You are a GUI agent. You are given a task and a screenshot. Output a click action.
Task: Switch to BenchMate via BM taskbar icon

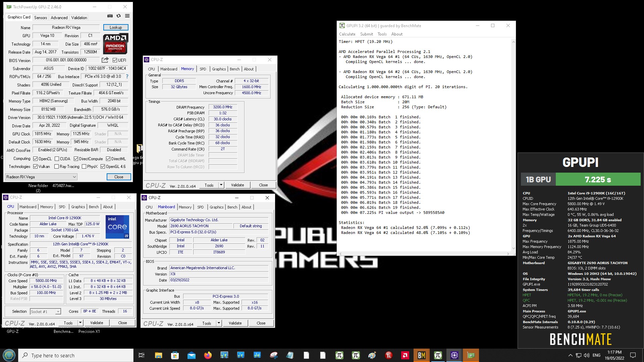[x=421, y=355]
